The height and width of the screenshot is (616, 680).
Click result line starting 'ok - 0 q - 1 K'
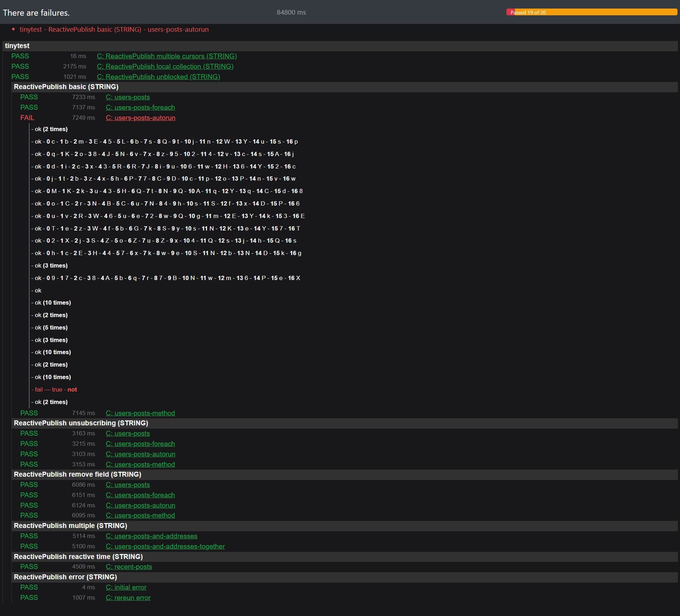pos(163,154)
